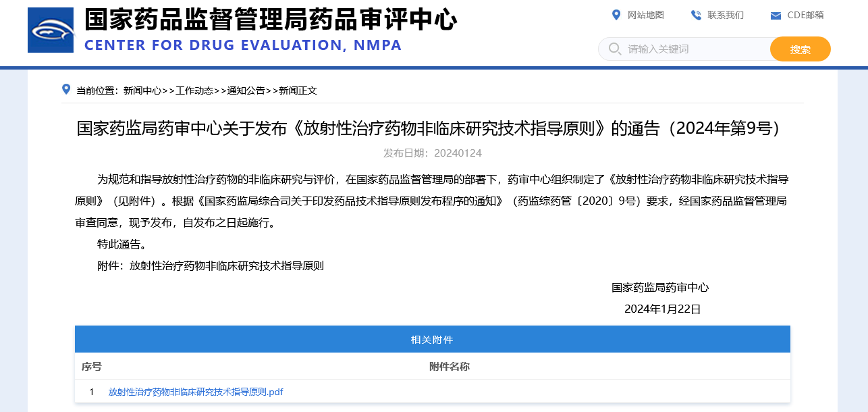868x412 pixels.
Task: Click the 国家药监局药审中心 signature line
Action: coord(660,288)
